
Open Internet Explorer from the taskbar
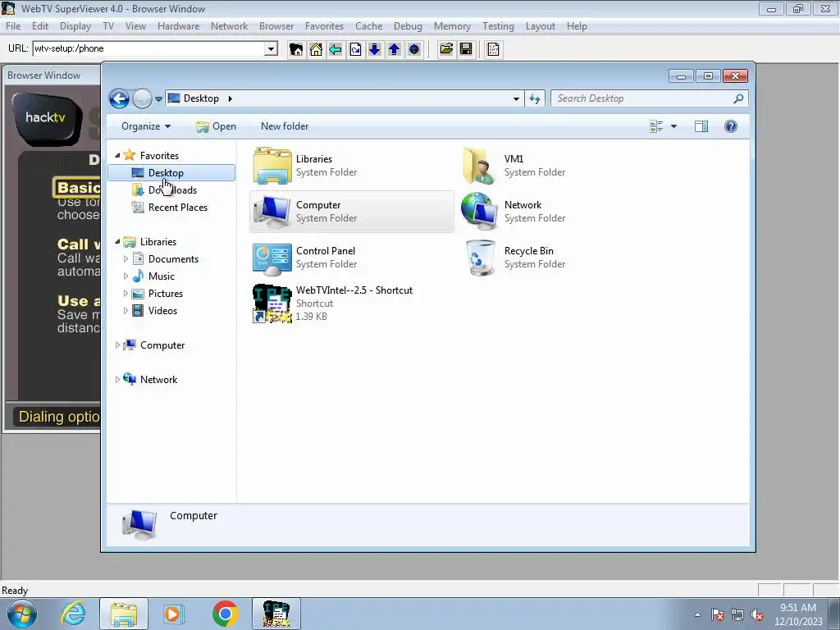73,614
